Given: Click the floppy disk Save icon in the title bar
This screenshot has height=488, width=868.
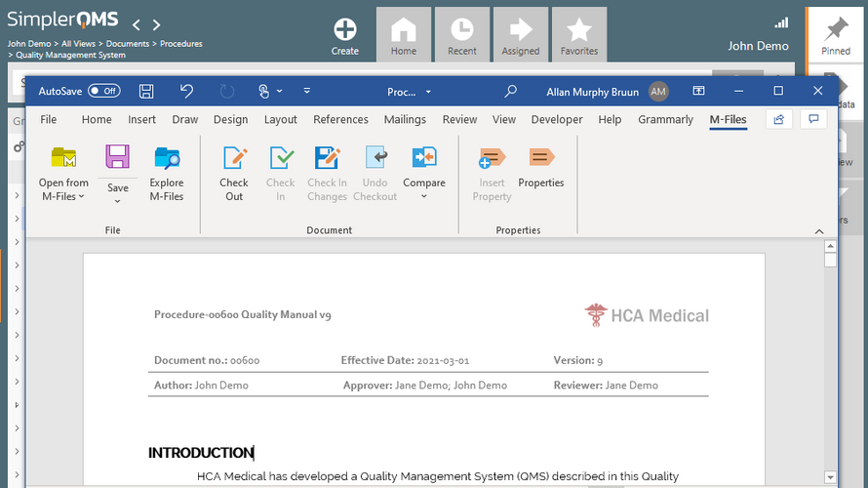Looking at the screenshot, I should (x=146, y=91).
